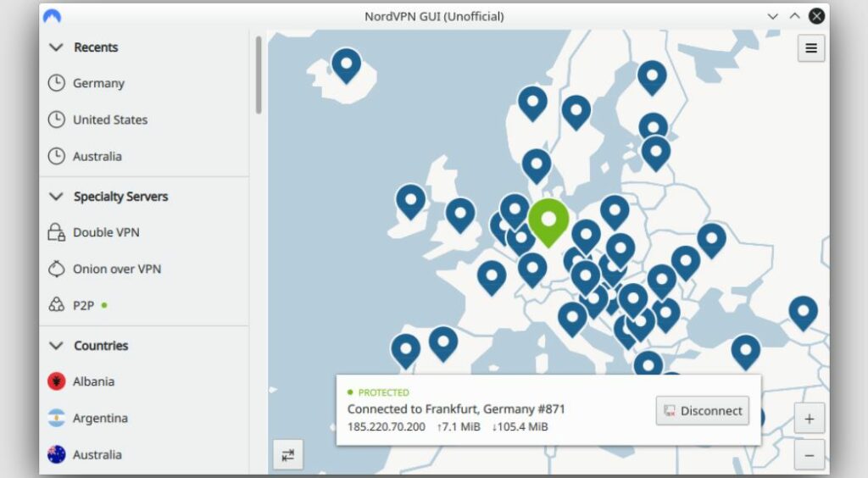Click the green Germany map pin
This screenshot has height=478, width=868.
point(548,223)
